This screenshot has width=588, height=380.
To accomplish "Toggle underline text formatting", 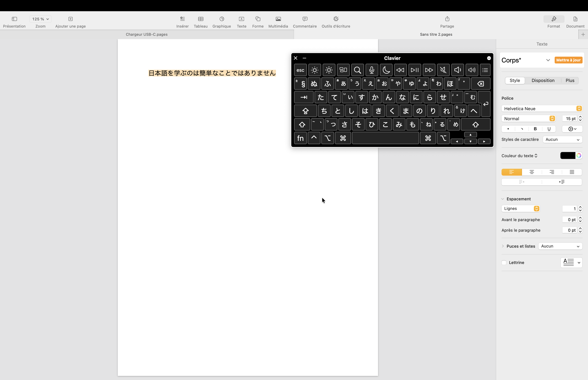I will click(549, 129).
